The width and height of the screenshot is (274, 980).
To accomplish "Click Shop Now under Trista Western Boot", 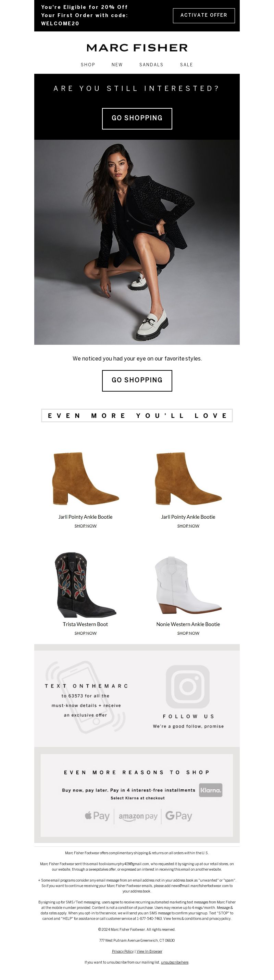I will (85, 633).
